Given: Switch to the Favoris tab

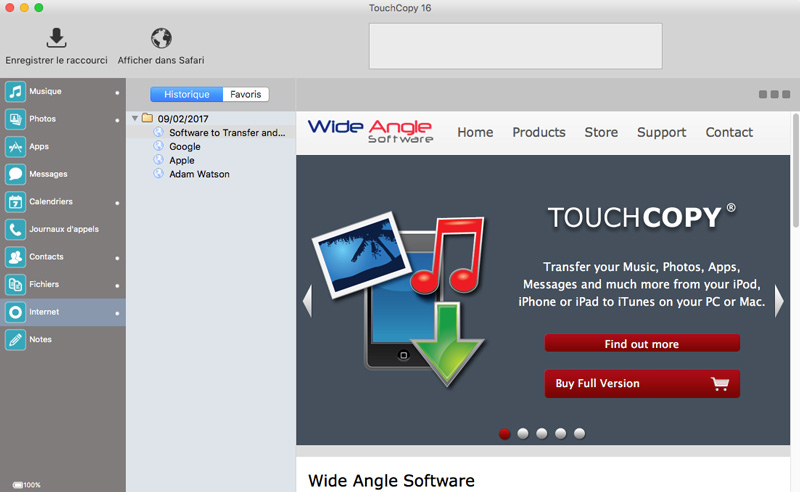Looking at the screenshot, I should click(x=245, y=94).
